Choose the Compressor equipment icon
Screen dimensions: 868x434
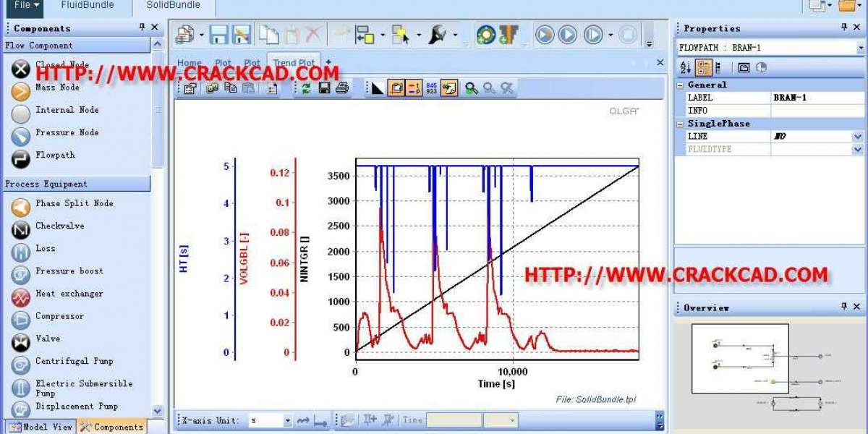pyautogui.click(x=22, y=320)
